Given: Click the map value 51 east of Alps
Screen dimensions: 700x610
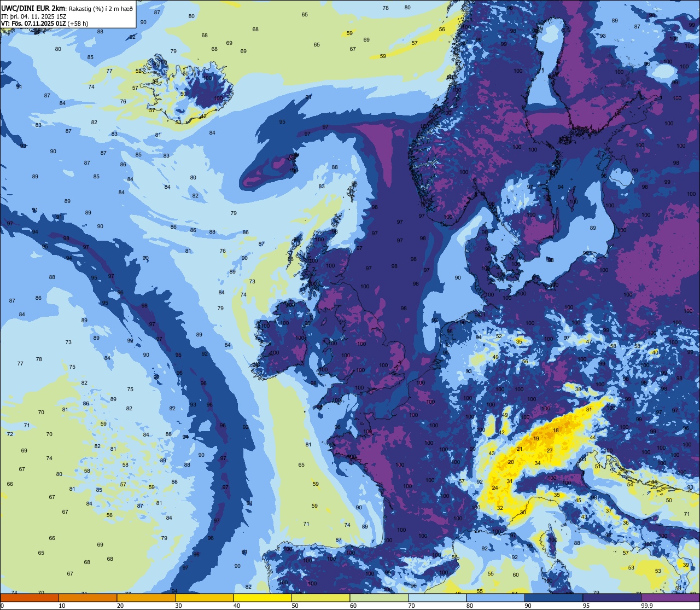Looking at the screenshot, I should click(x=598, y=466).
